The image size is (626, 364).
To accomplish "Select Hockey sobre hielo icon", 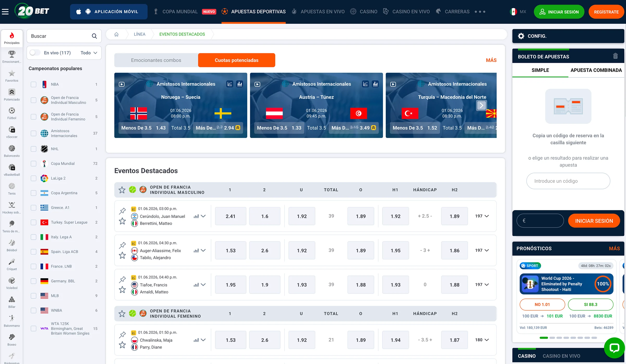I will click(x=12, y=208).
